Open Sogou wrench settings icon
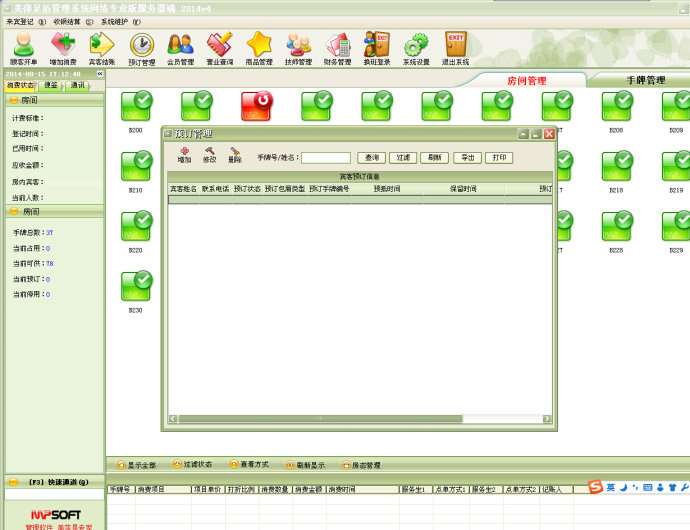 point(685,487)
